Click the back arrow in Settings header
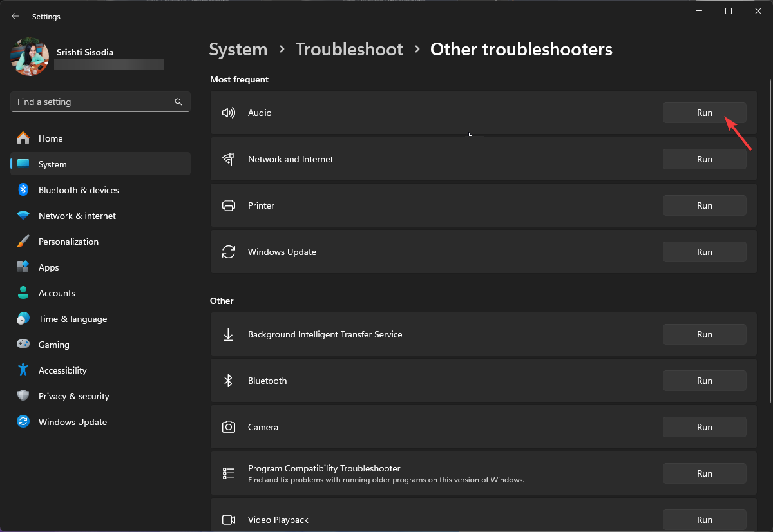The height and width of the screenshot is (532, 773). [15, 16]
